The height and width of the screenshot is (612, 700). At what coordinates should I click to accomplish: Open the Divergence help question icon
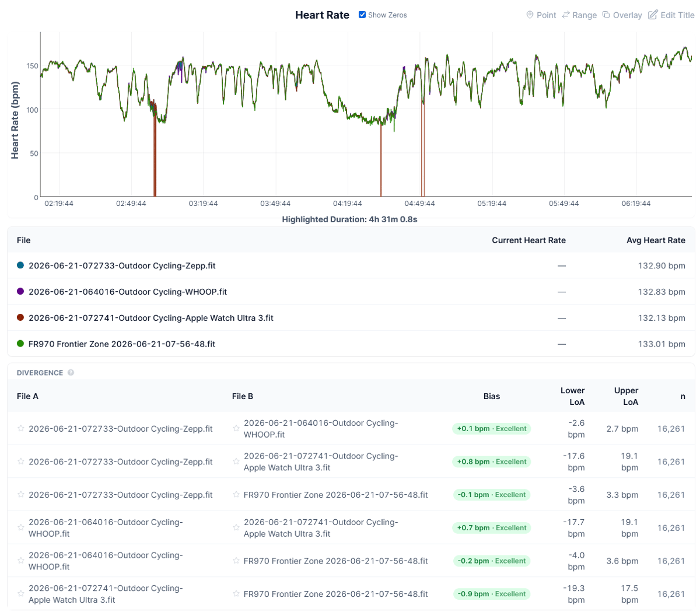pyautogui.click(x=71, y=373)
